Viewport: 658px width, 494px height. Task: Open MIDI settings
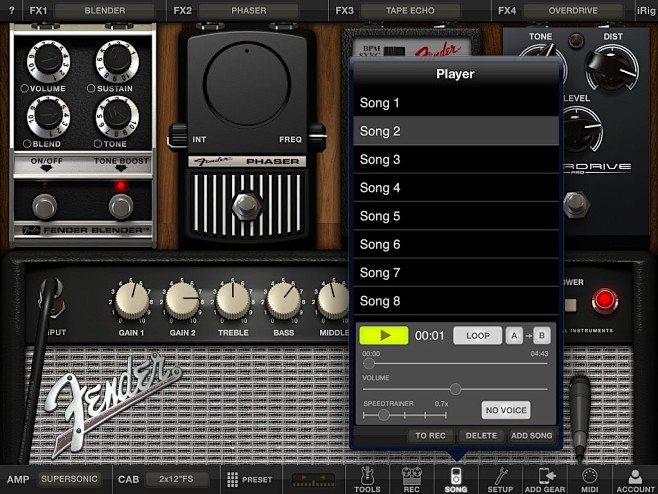tap(589, 478)
